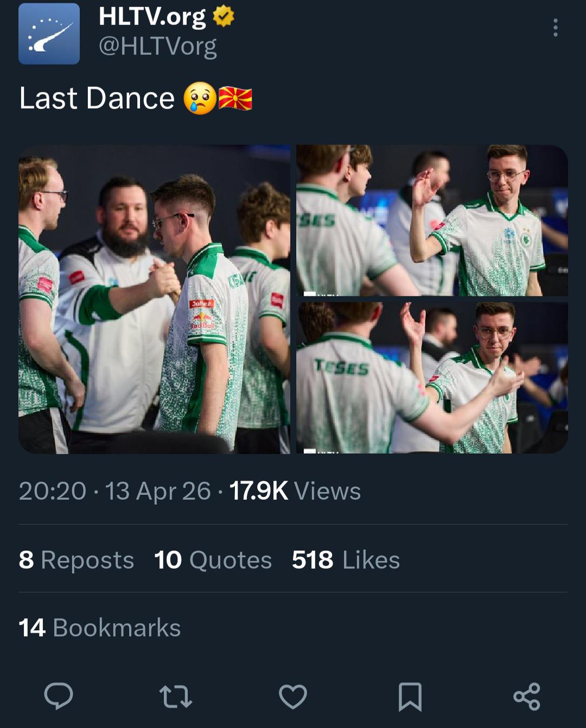Image resolution: width=586 pixels, height=728 pixels.
Task: Open the left handshake photo
Action: (x=154, y=299)
